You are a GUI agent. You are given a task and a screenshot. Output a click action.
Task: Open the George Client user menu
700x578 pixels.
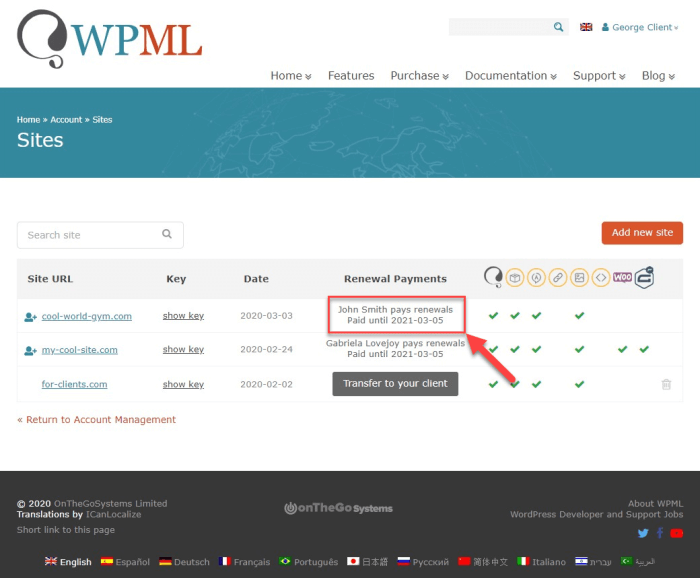(640, 27)
